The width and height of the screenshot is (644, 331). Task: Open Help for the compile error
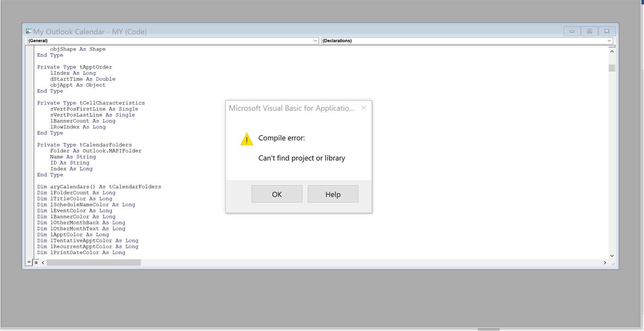click(x=333, y=194)
